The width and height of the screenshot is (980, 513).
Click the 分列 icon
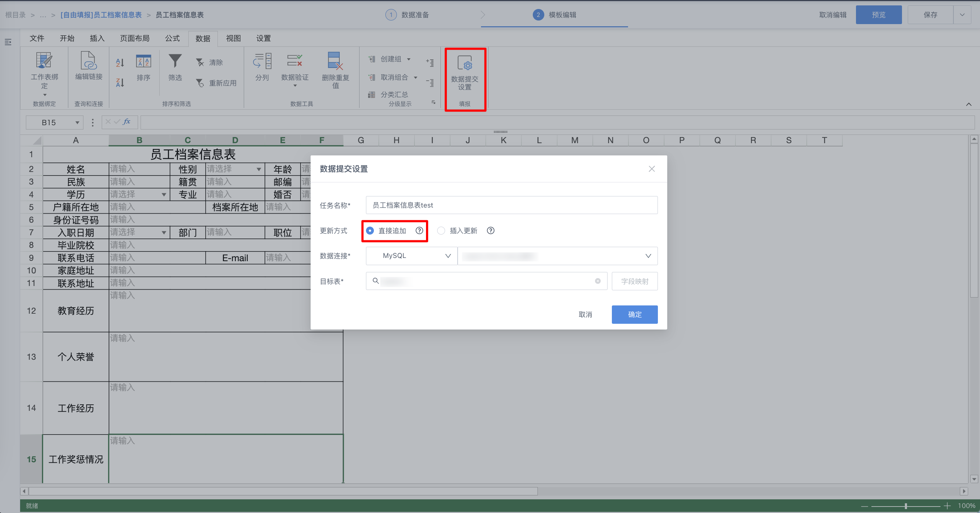262,61
